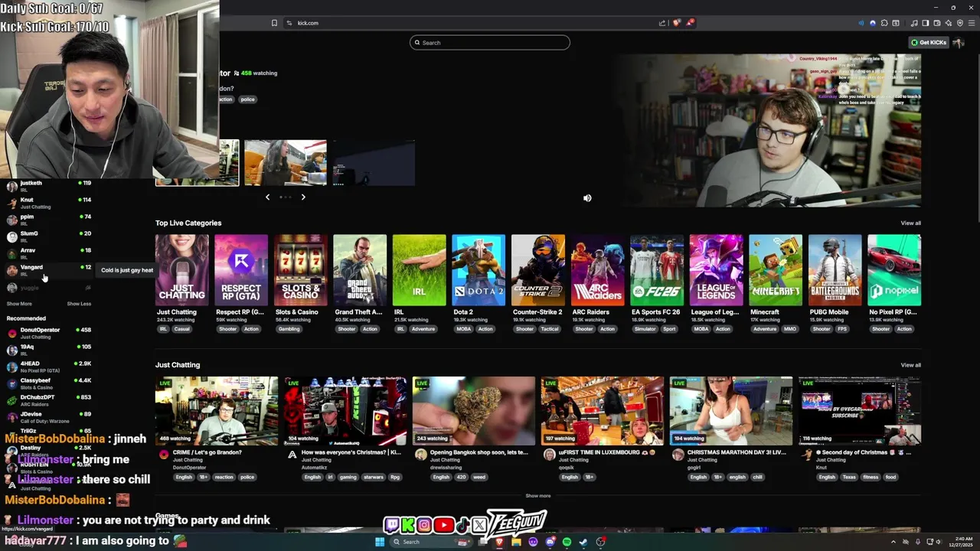The height and width of the screenshot is (551, 980).
Task: Open 'FIRST TIME IN LUXEMBOURG' stream thumbnail
Action: point(603,411)
